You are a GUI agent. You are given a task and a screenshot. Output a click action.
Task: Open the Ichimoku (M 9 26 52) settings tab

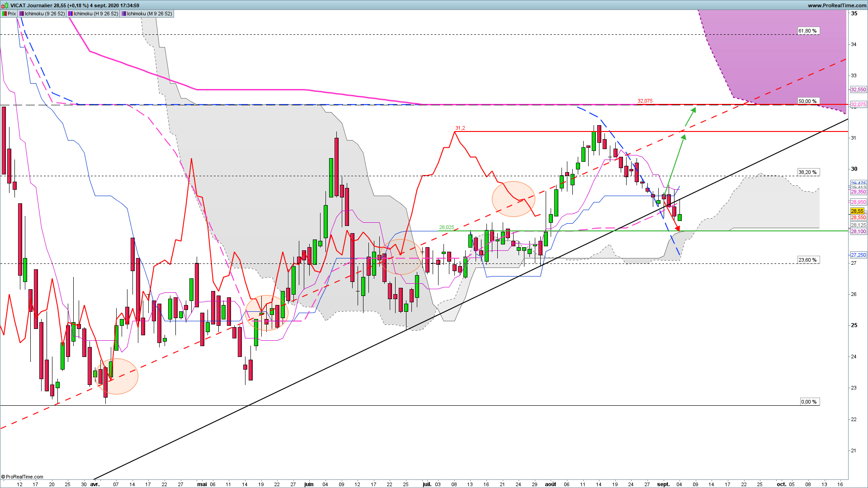point(149,14)
